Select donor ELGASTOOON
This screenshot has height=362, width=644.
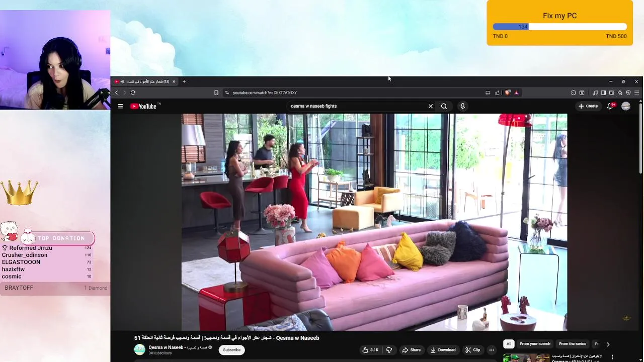tap(21, 262)
